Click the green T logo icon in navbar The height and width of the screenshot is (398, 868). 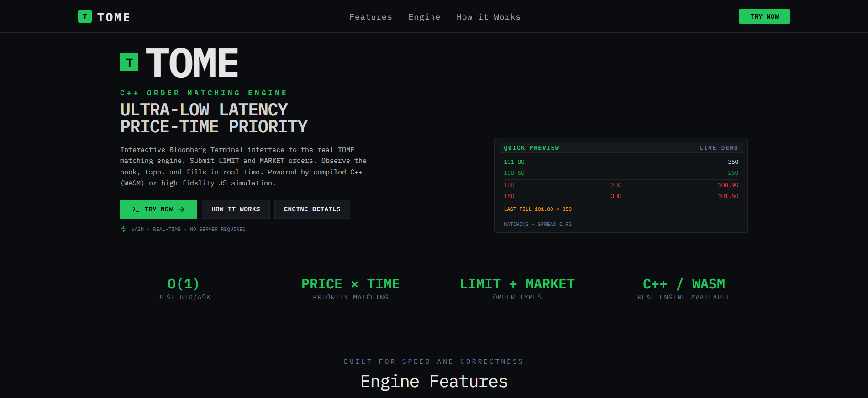85,17
